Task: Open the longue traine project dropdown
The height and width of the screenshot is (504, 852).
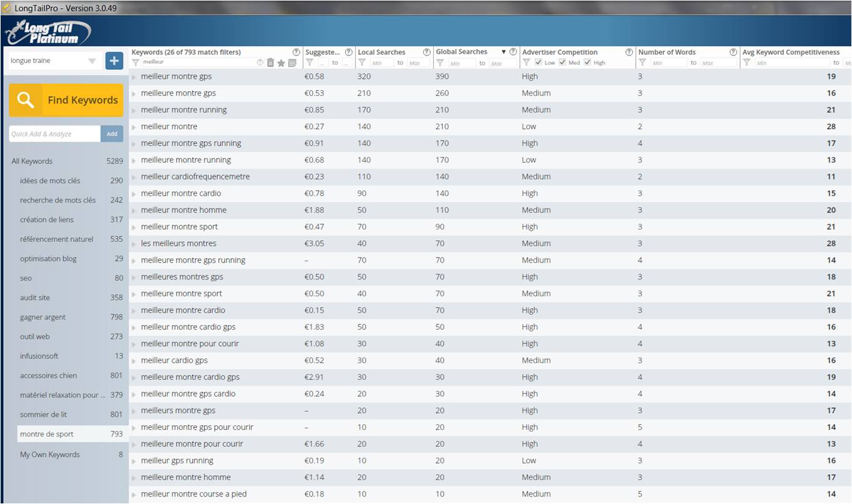Action: pyautogui.click(x=53, y=61)
